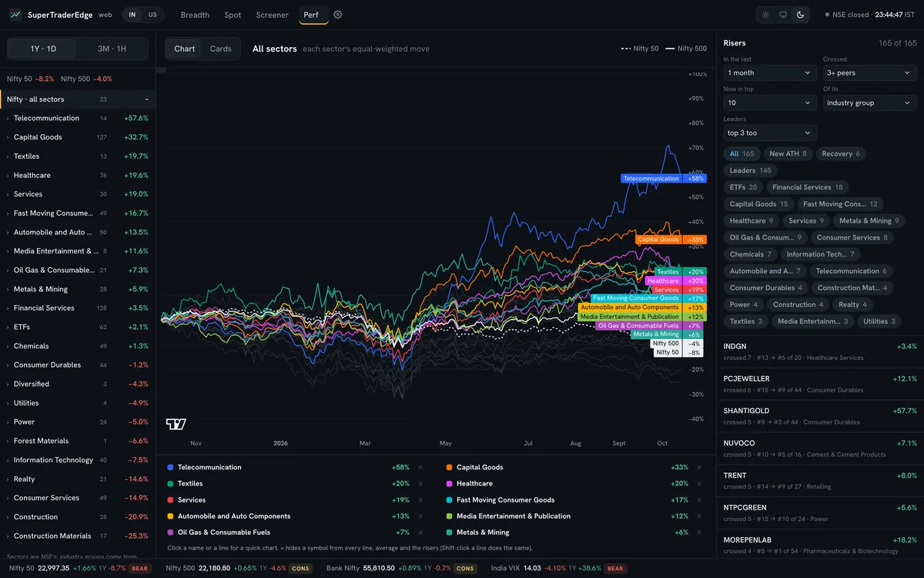Click the Capital Goods +33% chart label

(x=671, y=240)
